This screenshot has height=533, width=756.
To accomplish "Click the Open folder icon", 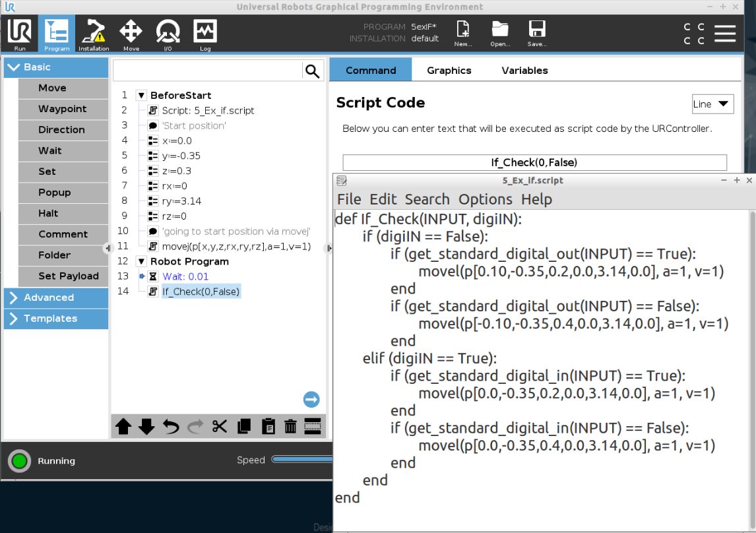I will pos(500,33).
